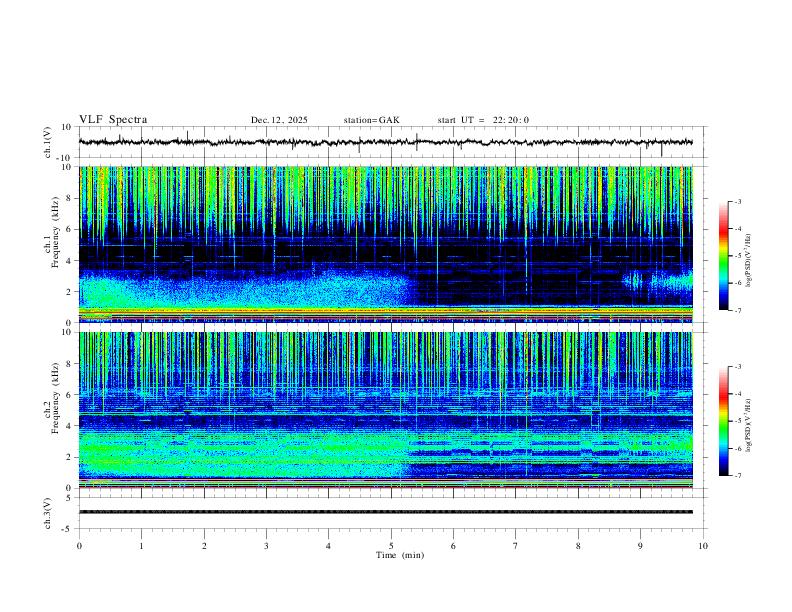The image size is (792, 612).
Task: Click the 'start UT = 22:20:0' text
Action: coord(483,120)
